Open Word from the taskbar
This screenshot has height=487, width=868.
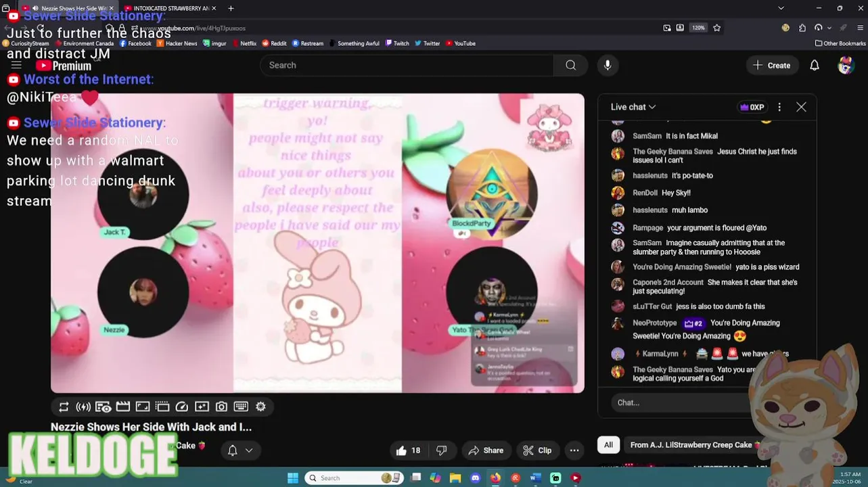(535, 478)
